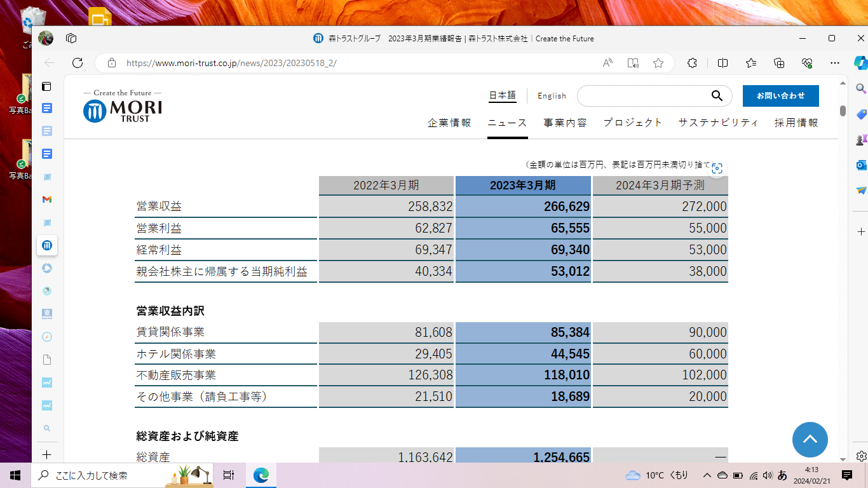Screen dimensions: 868x488
Task: Click the お問い合わせ contact button
Action: (x=780, y=96)
